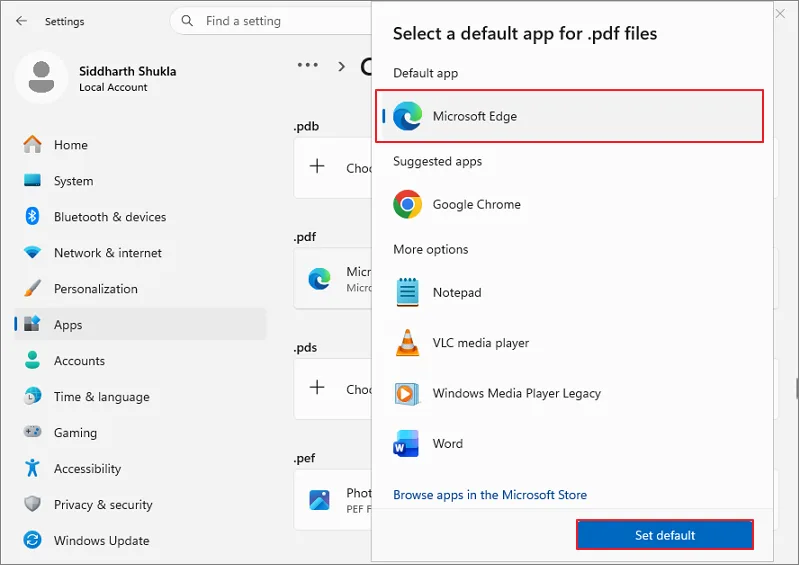Click the search magnifier icon

point(187,21)
